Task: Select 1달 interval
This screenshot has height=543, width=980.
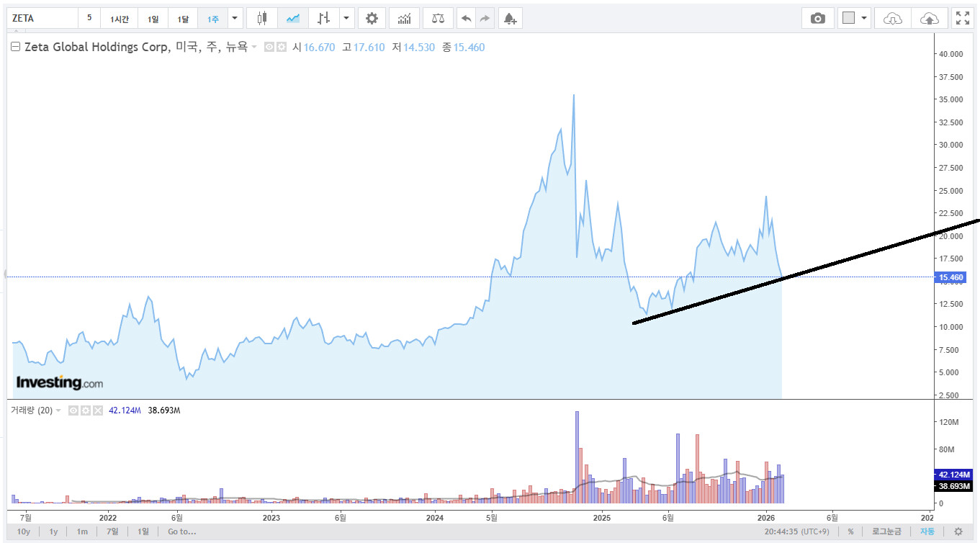Action: (183, 19)
